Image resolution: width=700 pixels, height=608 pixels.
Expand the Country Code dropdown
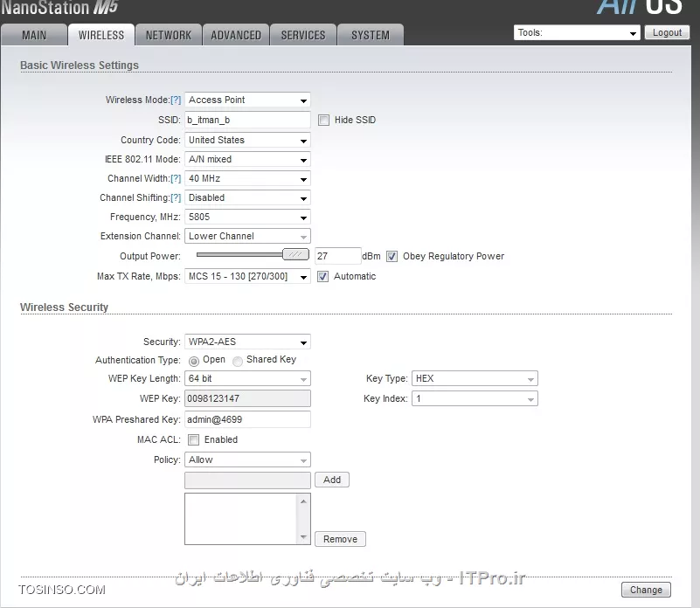click(x=247, y=140)
